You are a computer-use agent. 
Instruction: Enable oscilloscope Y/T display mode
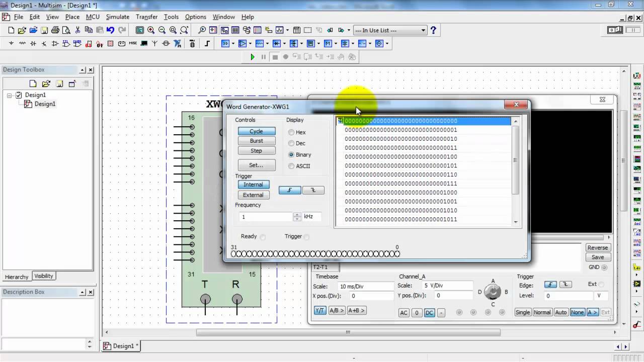319,311
